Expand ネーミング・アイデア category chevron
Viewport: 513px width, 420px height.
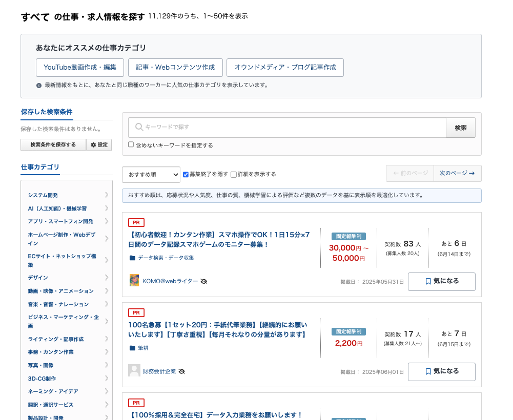107,391
